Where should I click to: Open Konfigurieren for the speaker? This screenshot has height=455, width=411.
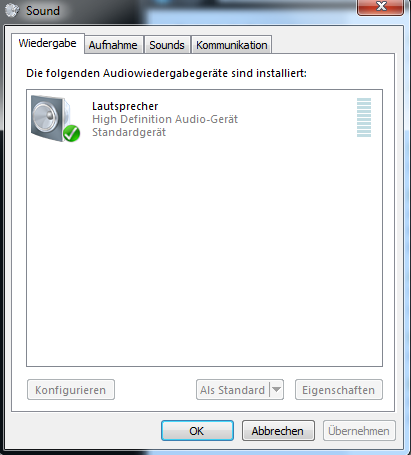coord(71,389)
